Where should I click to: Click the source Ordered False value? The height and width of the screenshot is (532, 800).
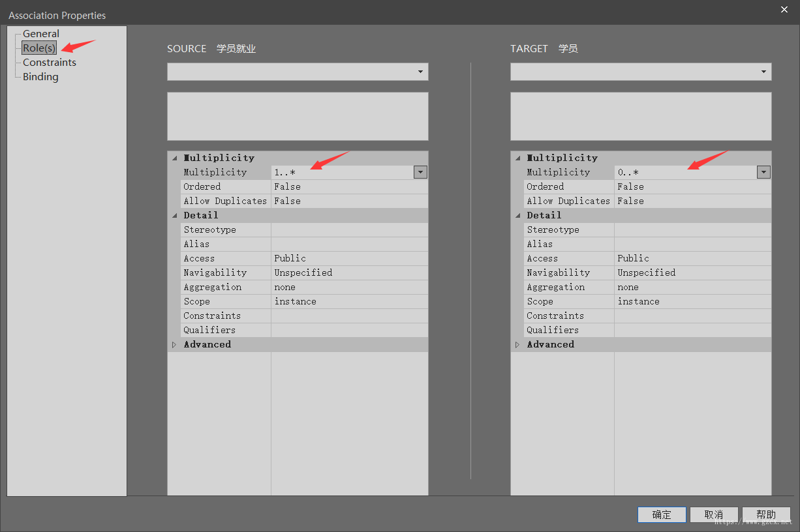348,186
